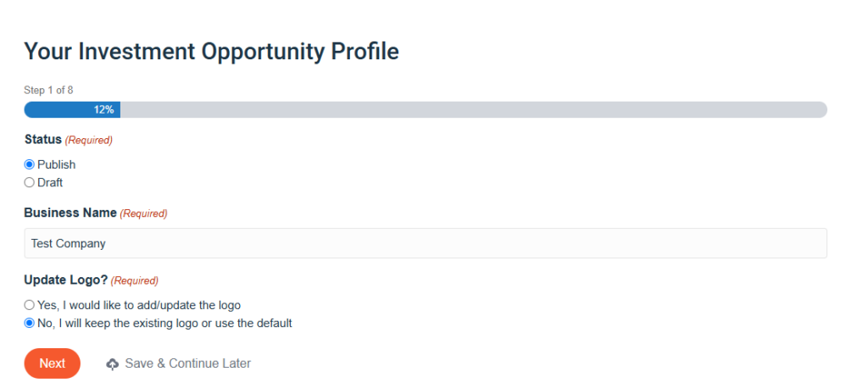This screenshot has width=868, height=388.
Task: Click the orange Next button
Action: pyautogui.click(x=52, y=363)
